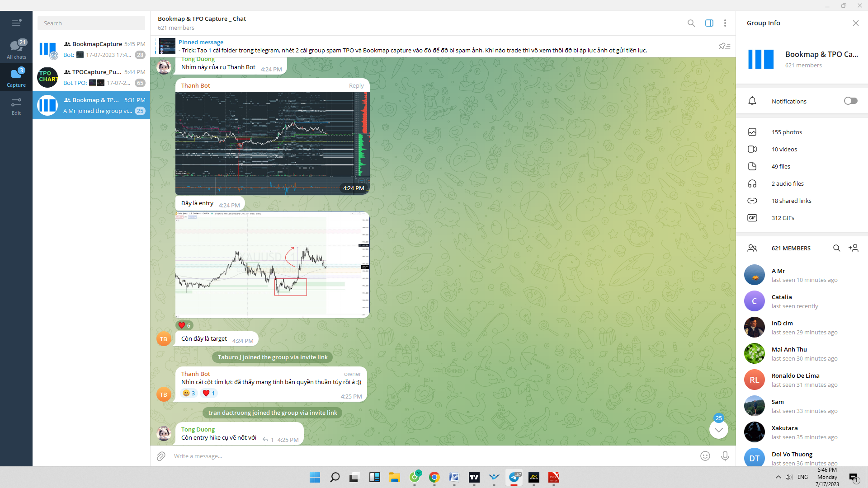Search group members
The width and height of the screenshot is (868, 488).
(837, 248)
